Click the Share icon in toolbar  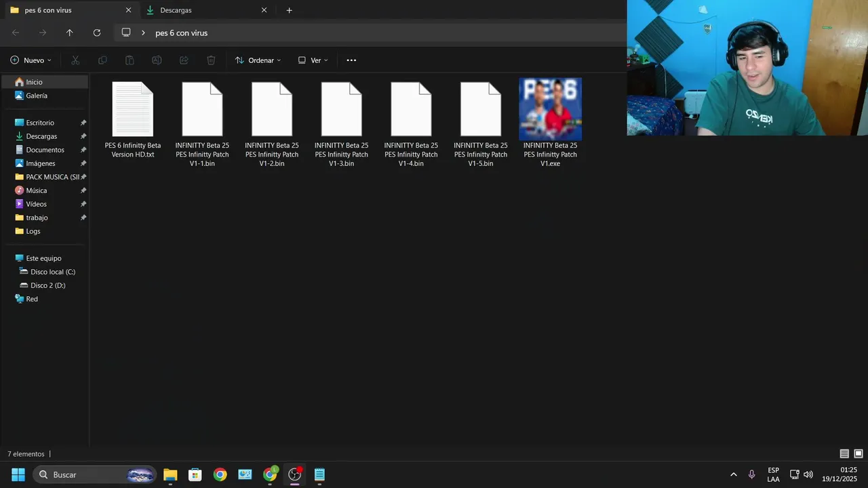pos(184,60)
